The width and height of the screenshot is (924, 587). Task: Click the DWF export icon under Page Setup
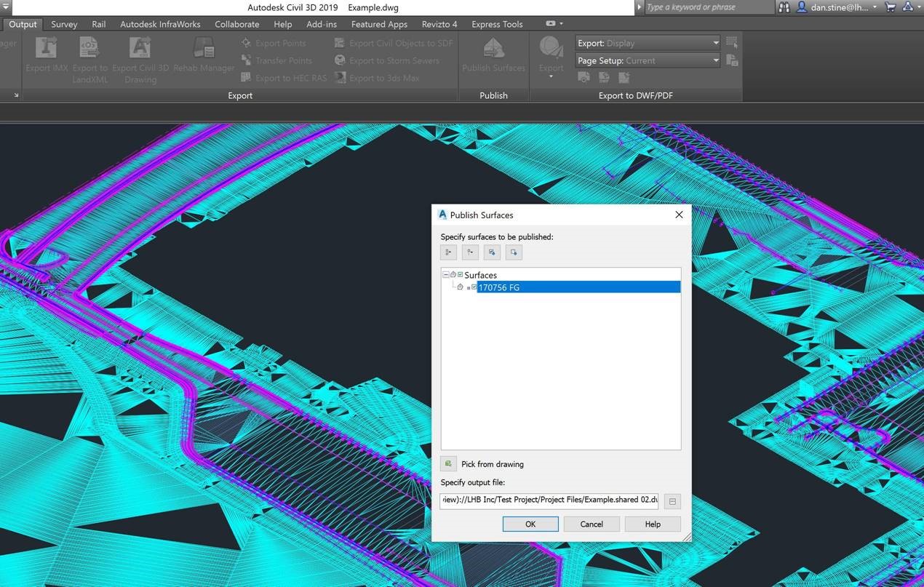coord(604,77)
